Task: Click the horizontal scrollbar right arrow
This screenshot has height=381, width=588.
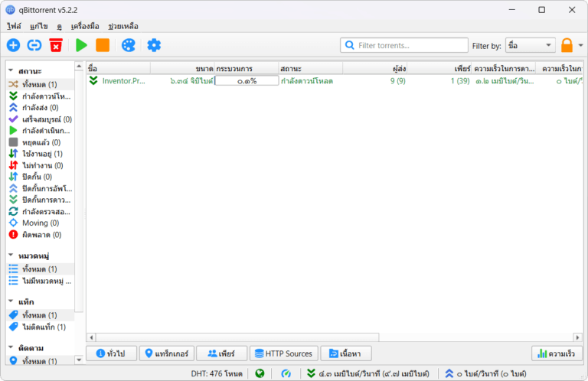Action: [578, 337]
